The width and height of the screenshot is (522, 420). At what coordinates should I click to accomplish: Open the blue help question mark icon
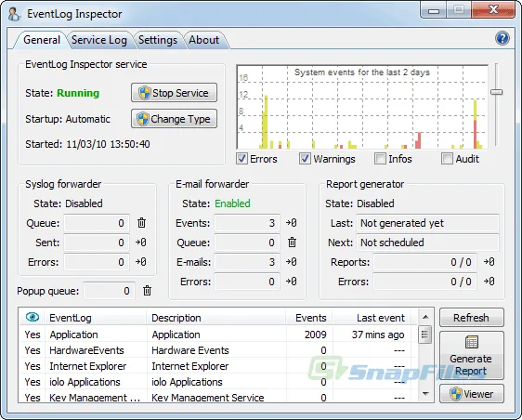click(x=502, y=38)
